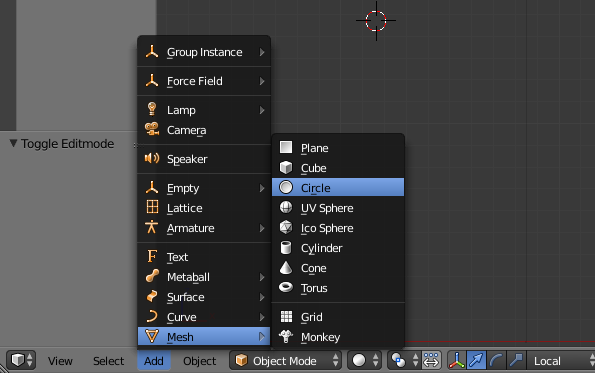Click the Lamp bulb icon
The image size is (595, 373).
[152, 109]
